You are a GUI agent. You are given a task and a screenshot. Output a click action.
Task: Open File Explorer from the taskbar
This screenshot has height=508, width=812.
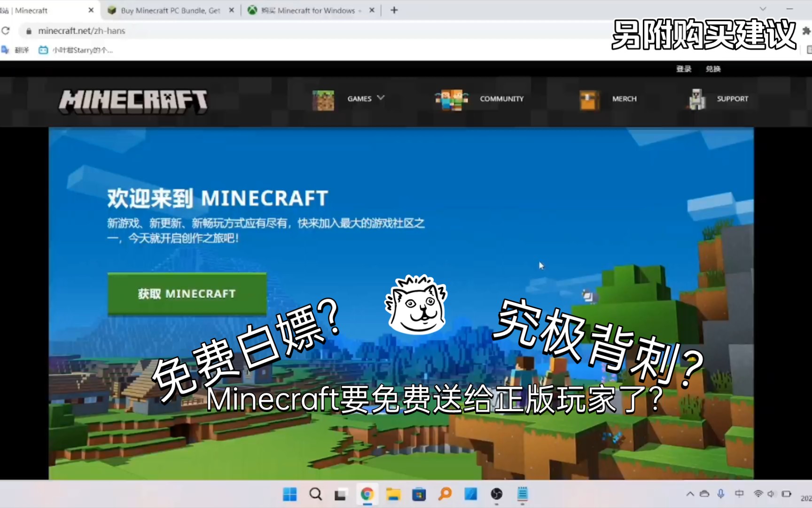pyautogui.click(x=393, y=494)
